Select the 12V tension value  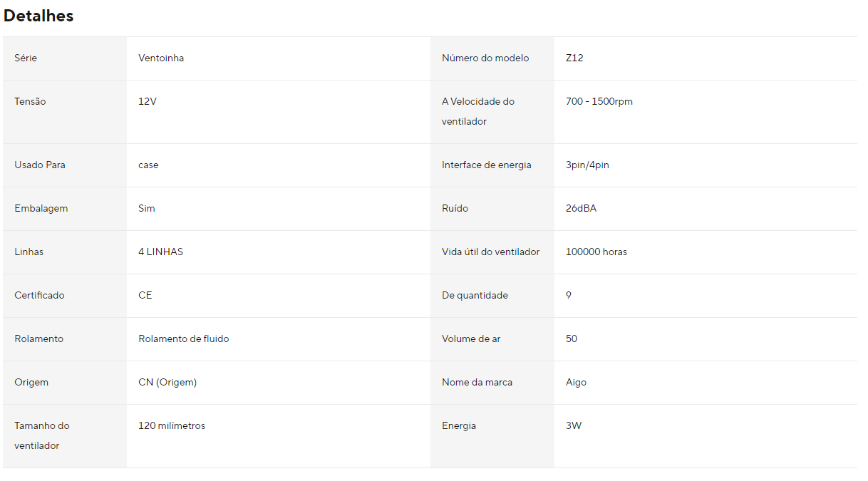pyautogui.click(x=148, y=102)
